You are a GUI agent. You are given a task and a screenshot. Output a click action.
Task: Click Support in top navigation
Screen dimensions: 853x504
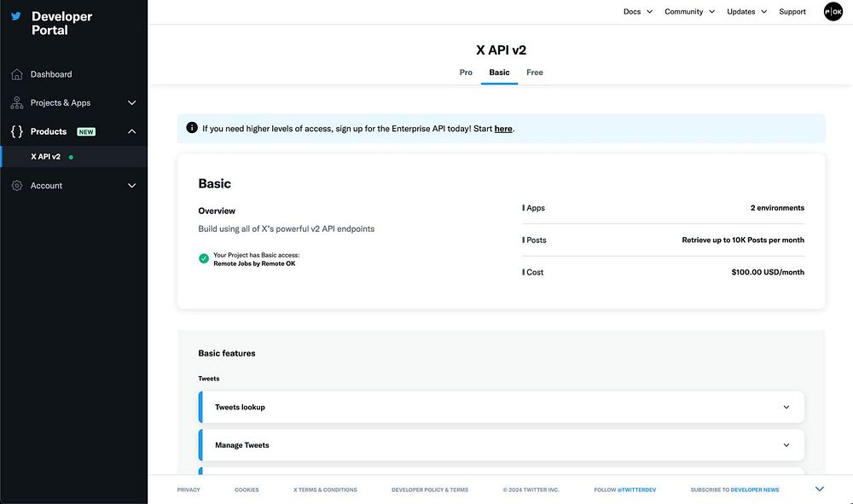tap(792, 11)
